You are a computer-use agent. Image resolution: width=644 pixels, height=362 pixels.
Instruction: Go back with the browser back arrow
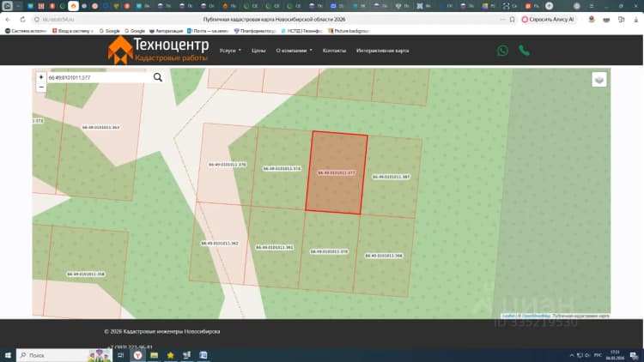(8, 19)
